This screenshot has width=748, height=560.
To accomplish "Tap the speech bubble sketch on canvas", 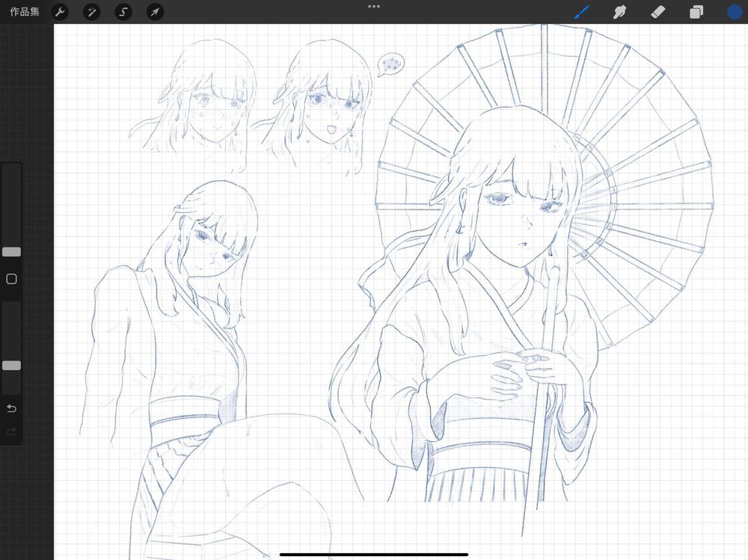I will [389, 64].
